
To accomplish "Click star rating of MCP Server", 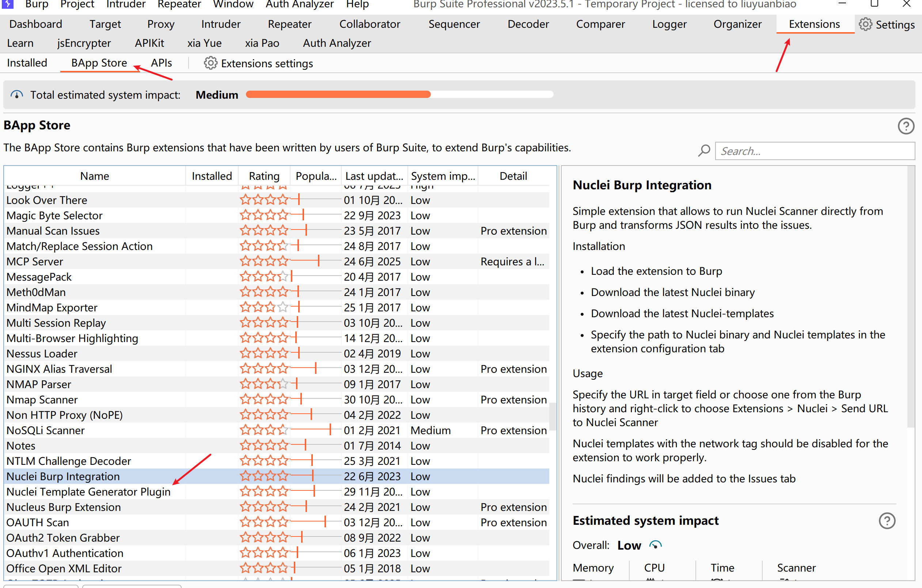I will pos(264,261).
